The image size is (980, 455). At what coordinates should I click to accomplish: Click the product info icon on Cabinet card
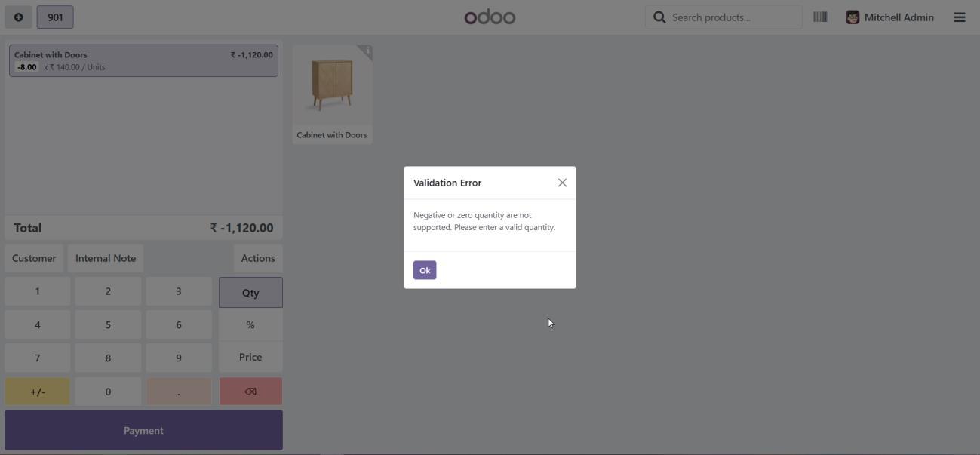point(367,51)
